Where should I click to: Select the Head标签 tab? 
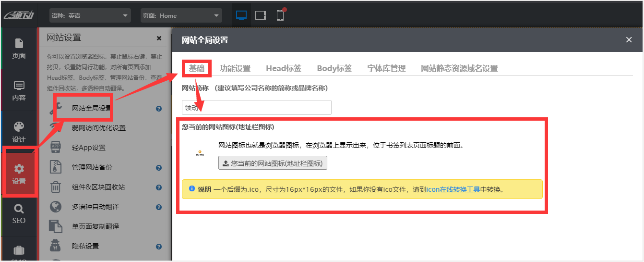pos(284,68)
